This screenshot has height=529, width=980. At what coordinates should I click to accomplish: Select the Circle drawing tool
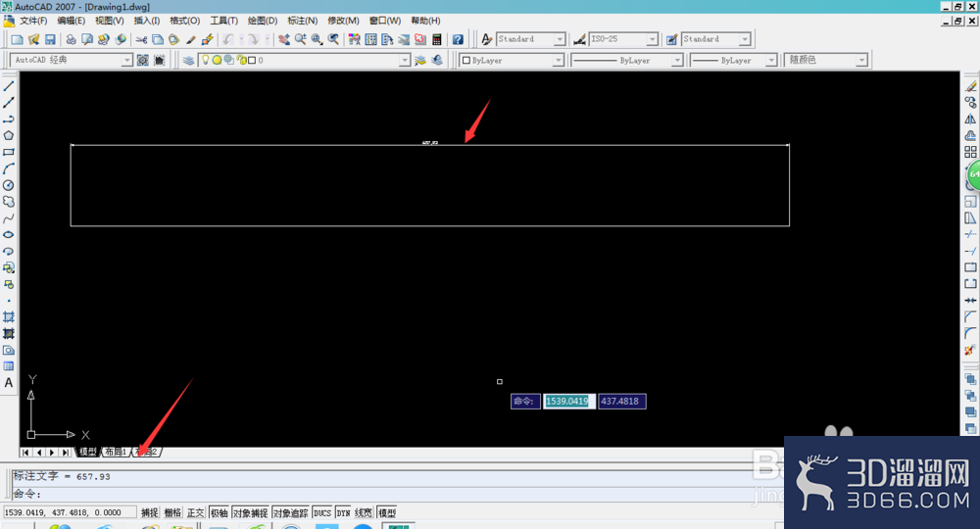point(9,185)
